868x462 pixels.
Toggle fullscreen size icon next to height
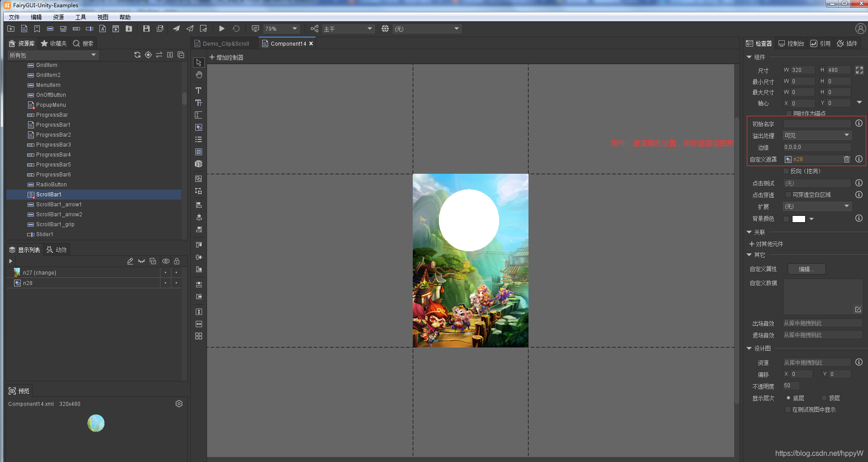point(859,70)
